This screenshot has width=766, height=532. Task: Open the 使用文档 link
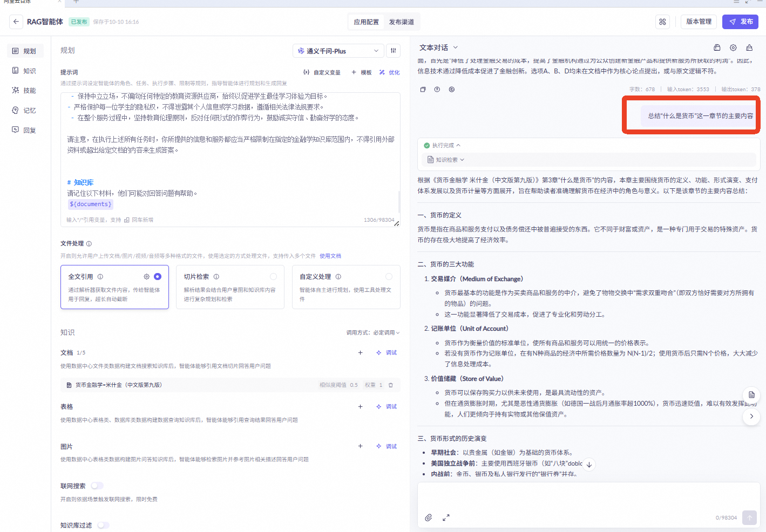(x=330, y=256)
